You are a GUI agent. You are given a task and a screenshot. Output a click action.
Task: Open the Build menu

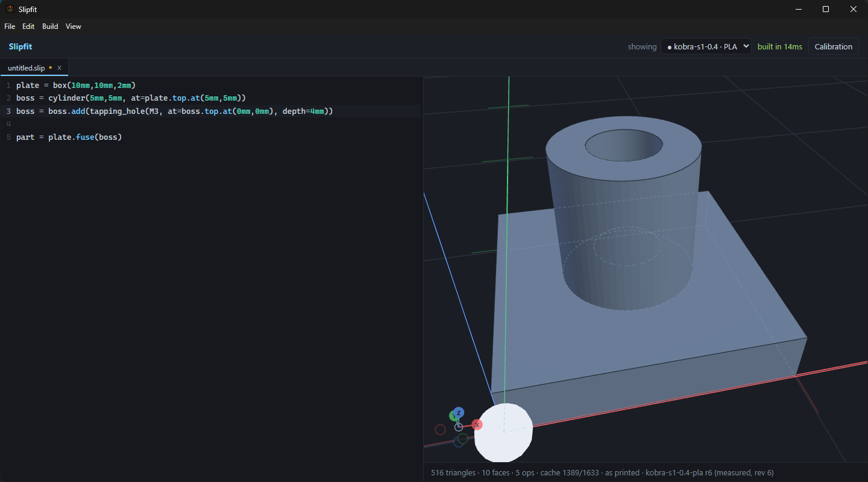(50, 27)
